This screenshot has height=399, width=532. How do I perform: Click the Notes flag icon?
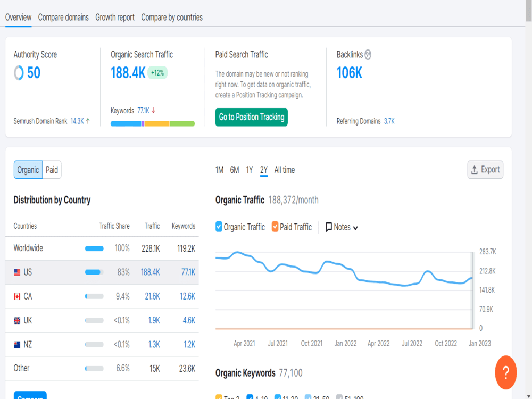point(328,227)
